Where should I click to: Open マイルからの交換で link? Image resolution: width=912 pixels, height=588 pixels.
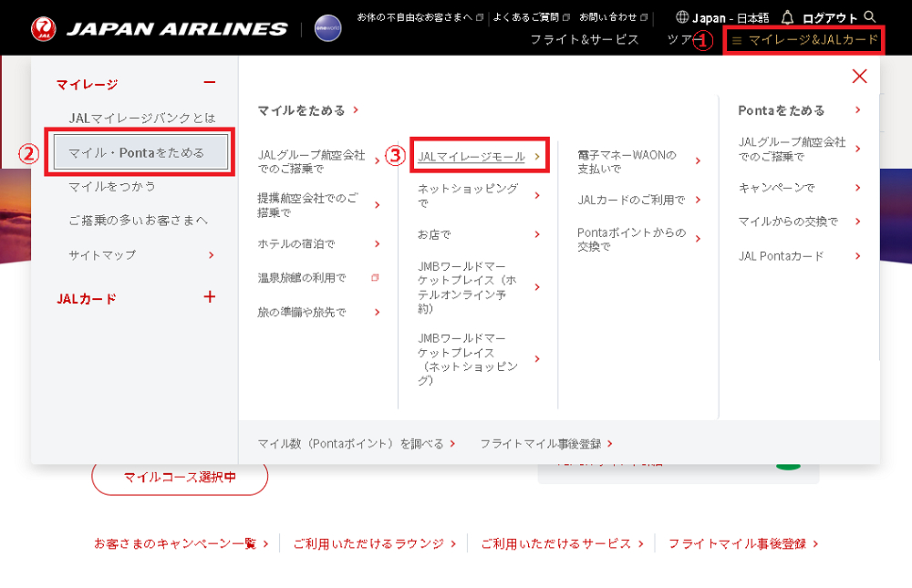pos(799,222)
